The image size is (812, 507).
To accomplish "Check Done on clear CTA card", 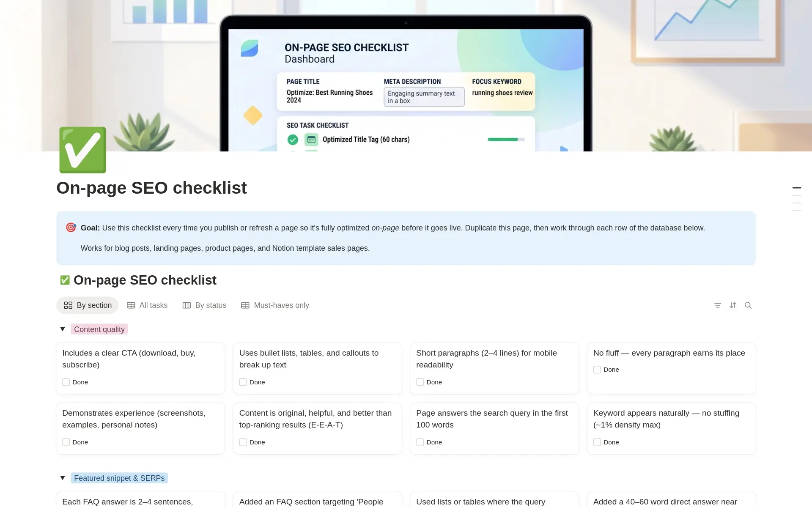I will tap(66, 382).
